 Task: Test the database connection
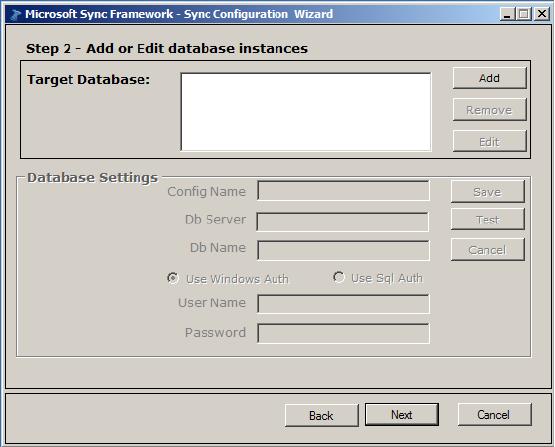488,219
